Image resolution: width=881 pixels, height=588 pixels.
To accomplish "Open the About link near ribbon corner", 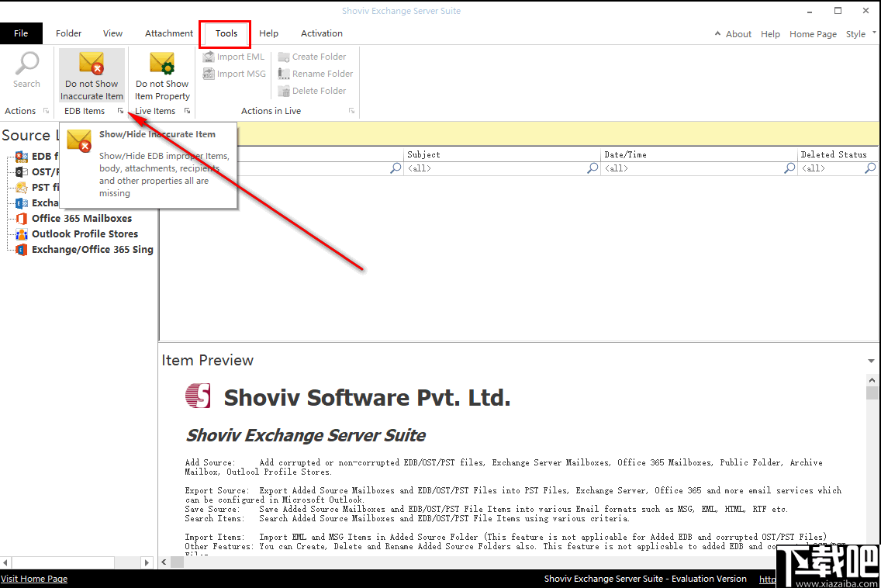I will [x=738, y=33].
